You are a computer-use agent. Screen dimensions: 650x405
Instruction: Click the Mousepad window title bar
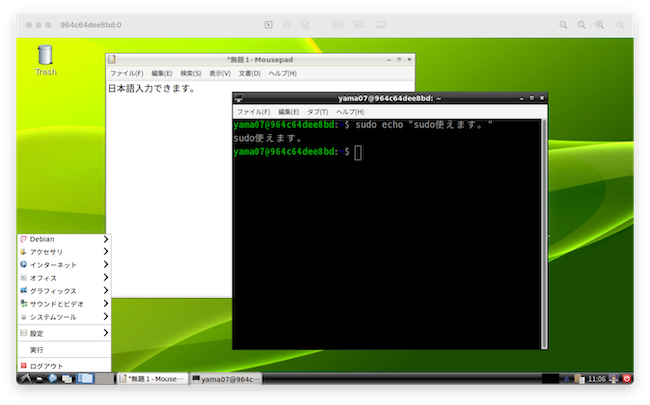(x=260, y=60)
